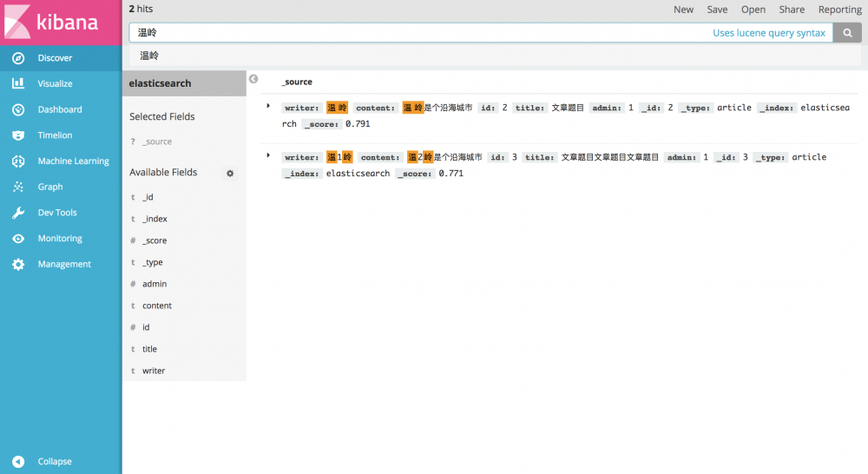Viewport: 868px width, 474px height.
Task: Select the Dev Tools menu item
Action: pyautogui.click(x=57, y=213)
